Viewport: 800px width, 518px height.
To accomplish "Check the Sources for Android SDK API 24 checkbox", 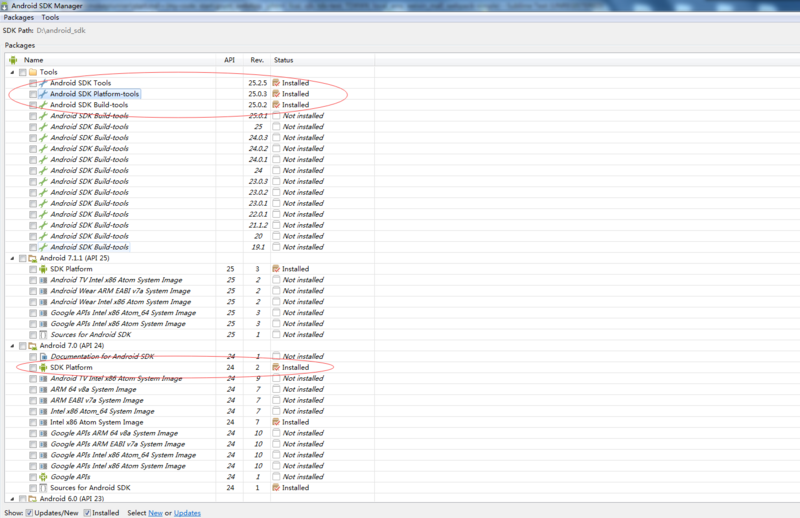I will coord(33,487).
